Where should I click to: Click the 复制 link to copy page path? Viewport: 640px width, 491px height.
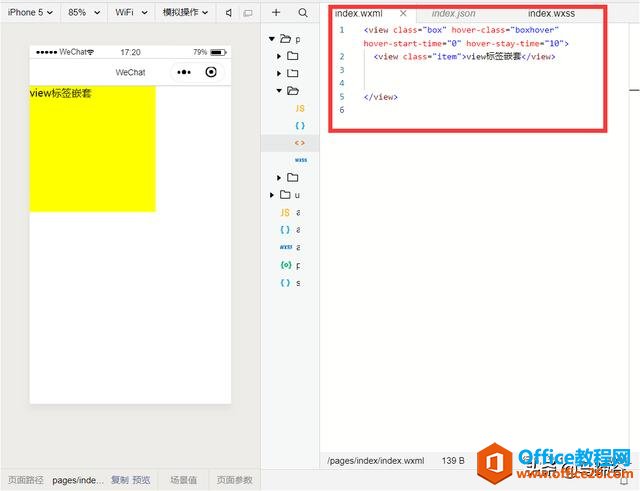pyautogui.click(x=119, y=480)
